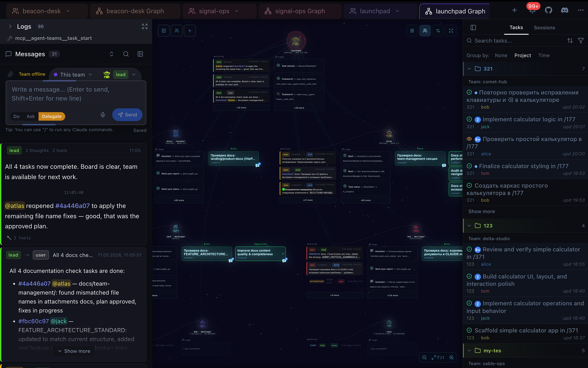The height and width of the screenshot is (368, 588).
Task: Collapse the my-tes project group
Action: pos(469,351)
